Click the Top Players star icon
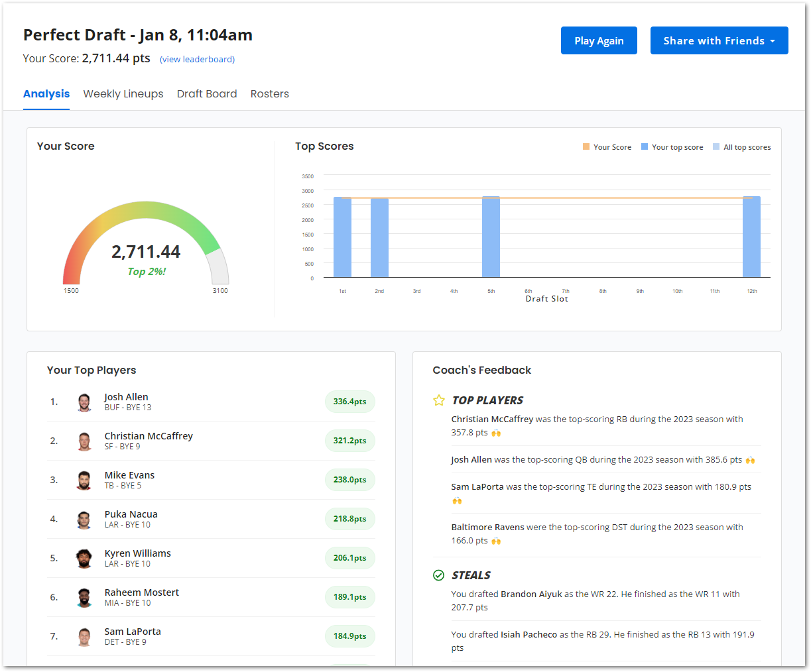The image size is (811, 672). 438,400
